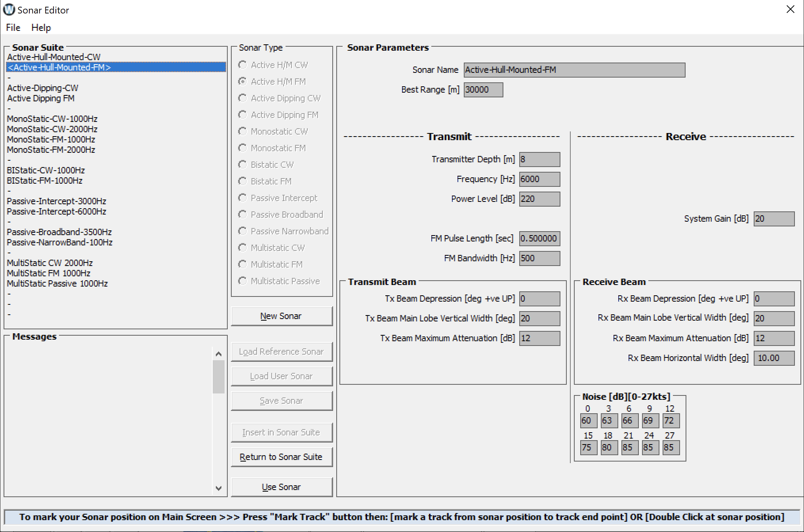The width and height of the screenshot is (804, 532).
Task: Select the Multistatic CW radio button
Action: (242, 247)
